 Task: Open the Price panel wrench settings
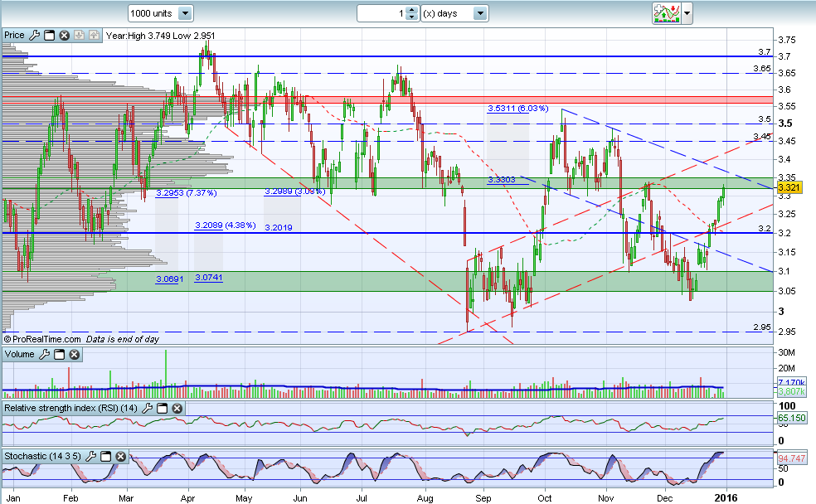[x=34, y=36]
